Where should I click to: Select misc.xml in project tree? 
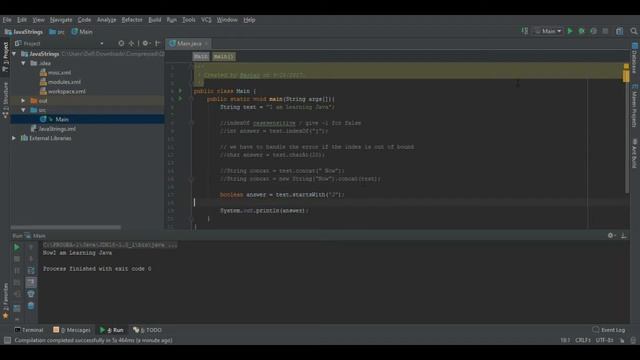point(56,73)
